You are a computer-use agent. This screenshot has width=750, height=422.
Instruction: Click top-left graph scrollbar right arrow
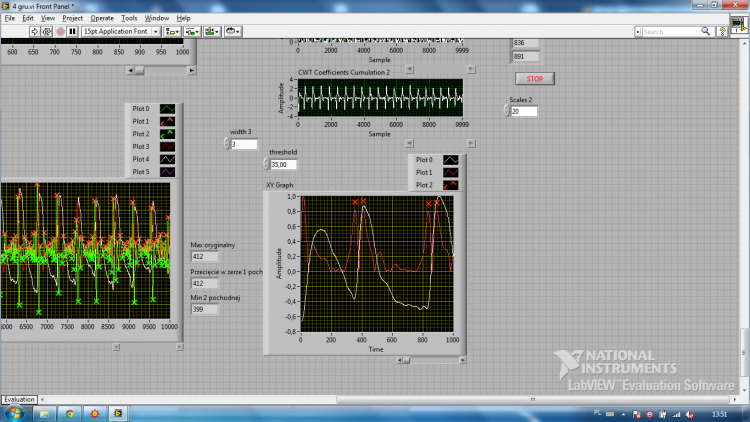coord(191,70)
